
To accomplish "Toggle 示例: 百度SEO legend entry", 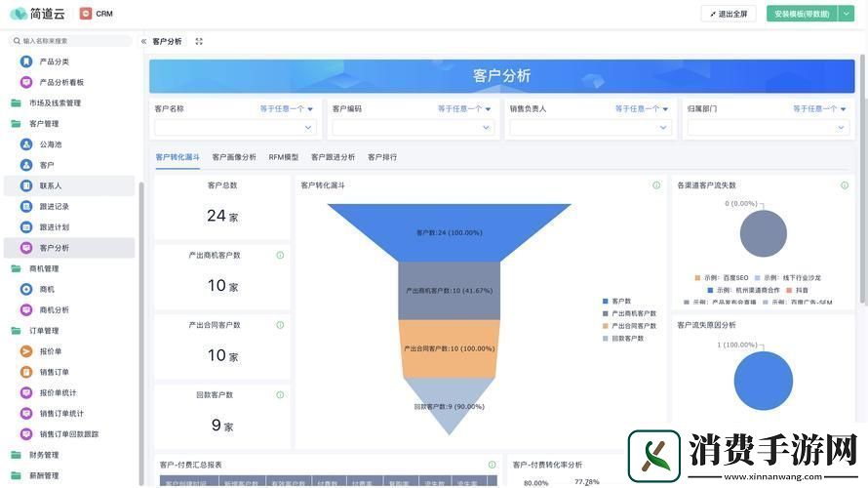I will click(722, 277).
